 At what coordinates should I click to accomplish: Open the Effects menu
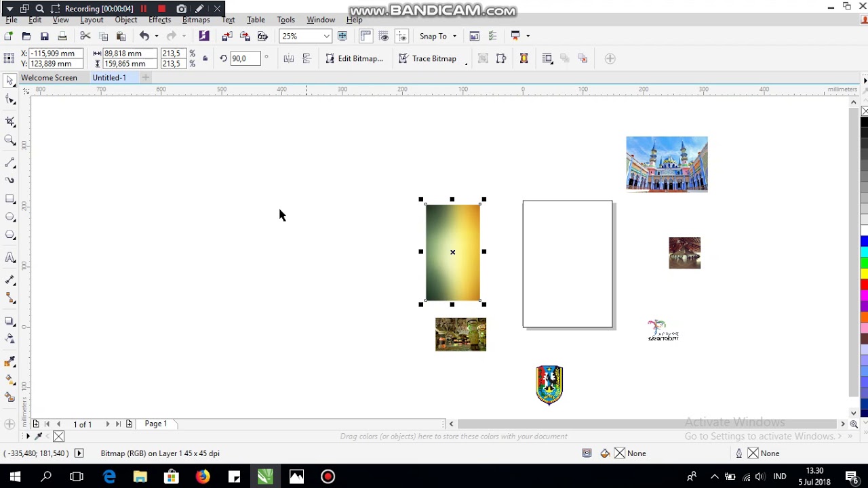pos(159,20)
